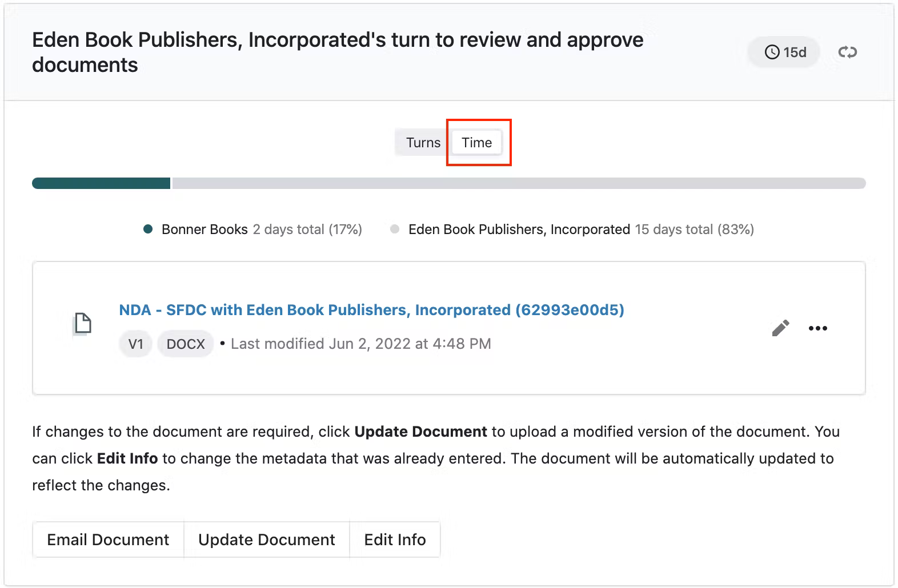Click the Last modified Jun 2, 2022 timestamp

point(360,344)
